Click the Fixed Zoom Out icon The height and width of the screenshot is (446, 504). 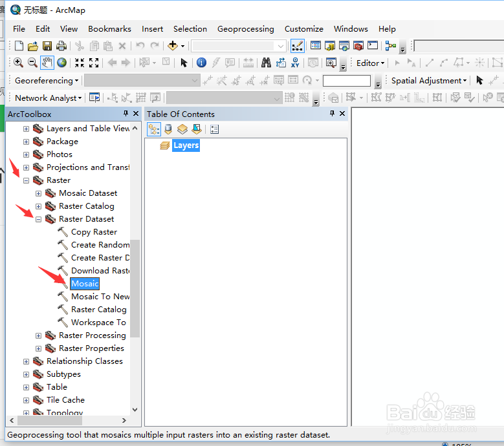point(94,63)
